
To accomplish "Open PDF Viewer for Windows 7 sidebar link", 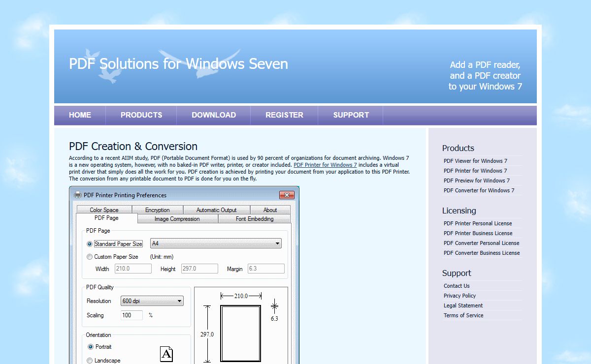I will (475, 161).
